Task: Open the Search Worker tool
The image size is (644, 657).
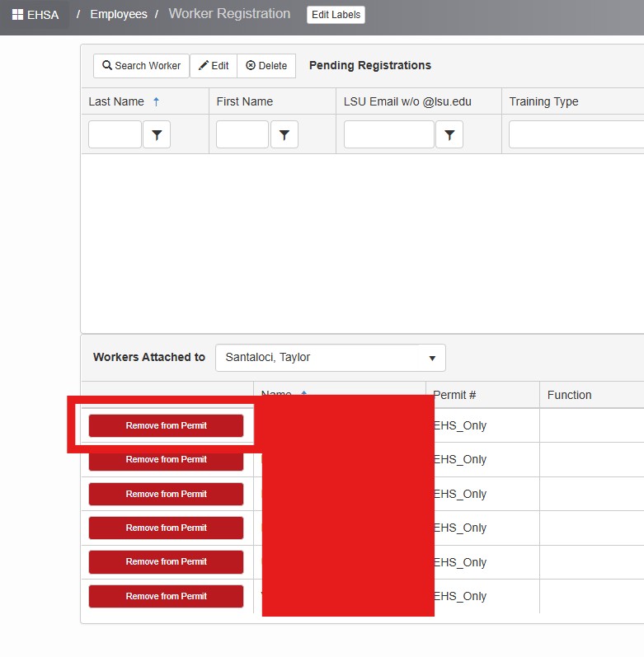Action: click(x=141, y=66)
